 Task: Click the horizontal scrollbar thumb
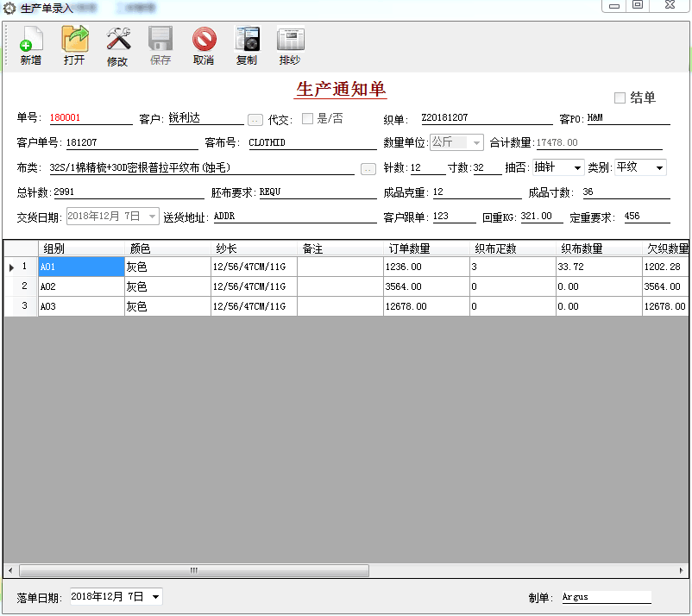pyautogui.click(x=194, y=570)
